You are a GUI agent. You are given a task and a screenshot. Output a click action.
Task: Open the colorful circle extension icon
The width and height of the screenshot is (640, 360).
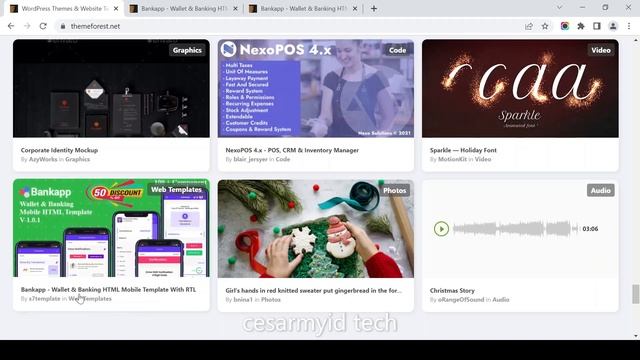tap(565, 26)
